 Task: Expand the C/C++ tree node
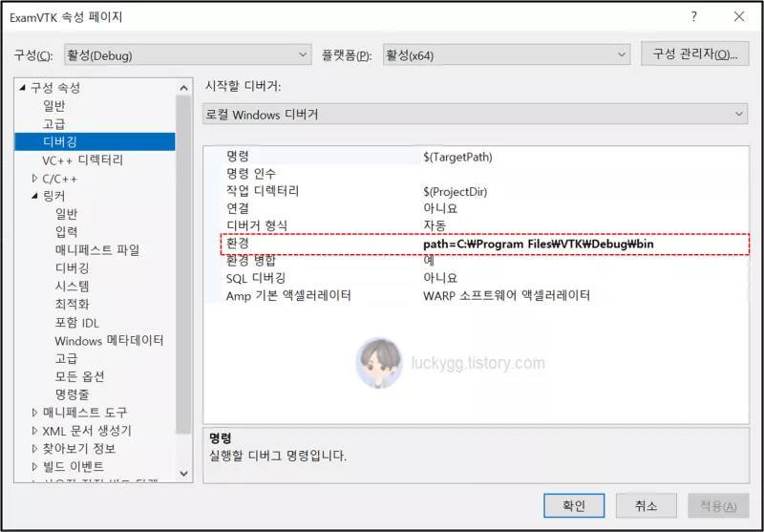point(34,179)
